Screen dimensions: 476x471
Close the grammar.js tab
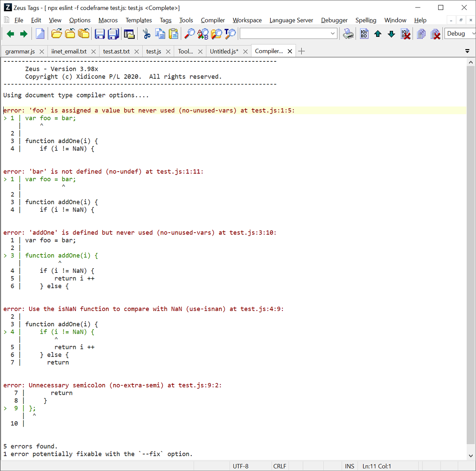tap(41, 51)
